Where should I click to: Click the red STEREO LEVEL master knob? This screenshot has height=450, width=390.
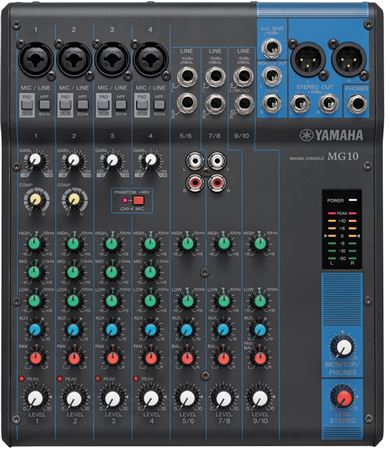click(x=344, y=398)
